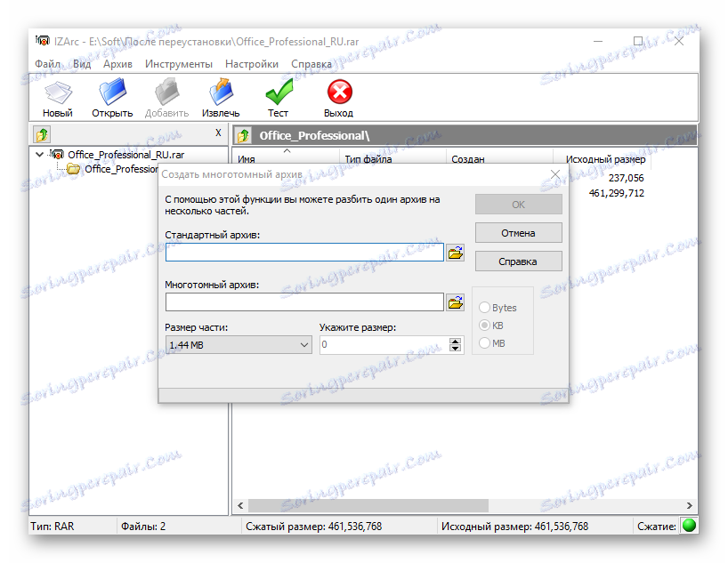
Task: Click the Сжатый размер: 461,536,768 status entry
Action: point(314,526)
